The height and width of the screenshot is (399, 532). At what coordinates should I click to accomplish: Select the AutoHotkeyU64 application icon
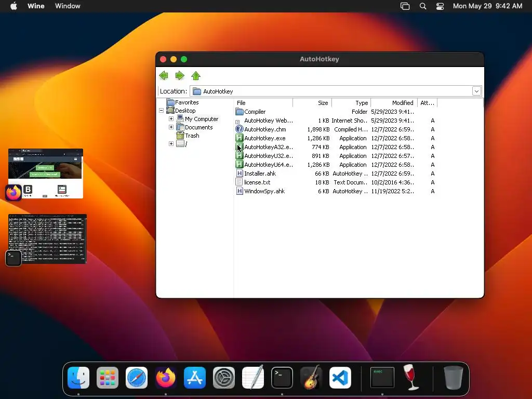pos(240,165)
